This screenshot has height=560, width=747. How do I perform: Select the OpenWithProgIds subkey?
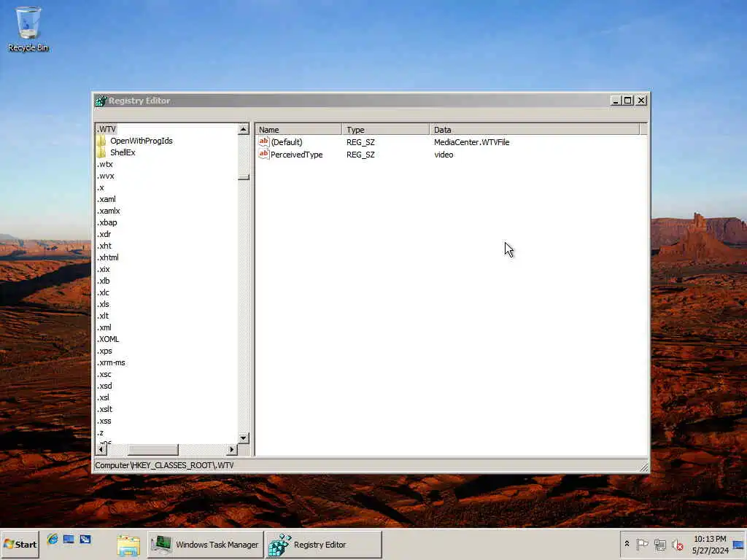pyautogui.click(x=142, y=141)
